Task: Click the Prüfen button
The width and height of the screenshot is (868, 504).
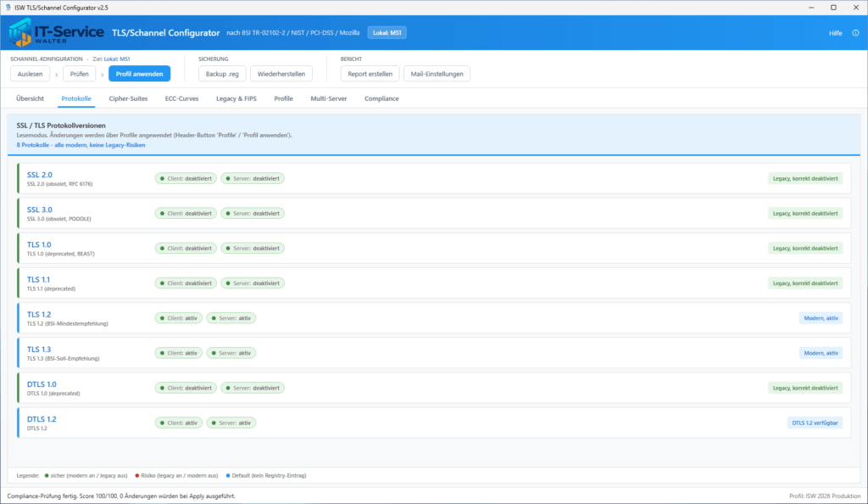Action: click(x=79, y=74)
